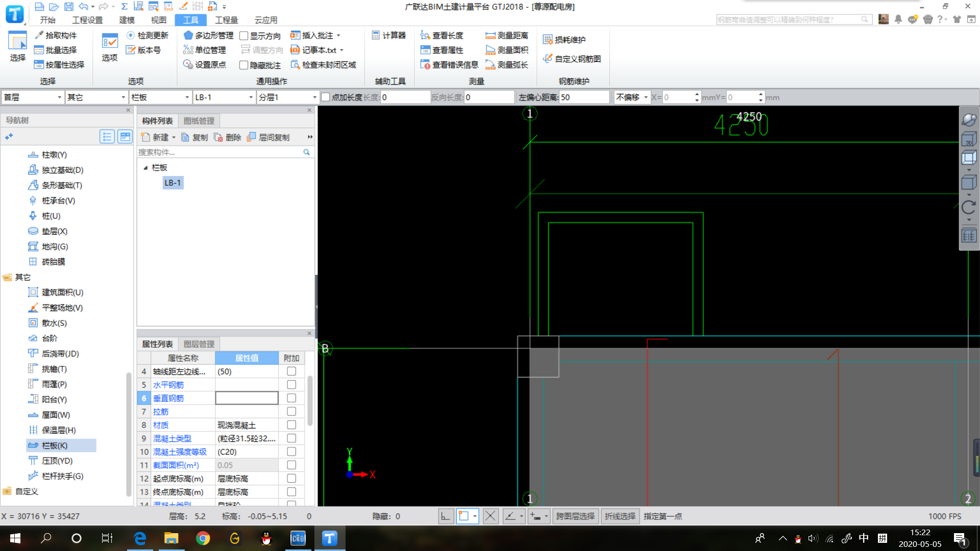Check 附加 box for 混凝土强度等级 row
Image resolution: width=980 pixels, height=551 pixels.
coord(291,452)
